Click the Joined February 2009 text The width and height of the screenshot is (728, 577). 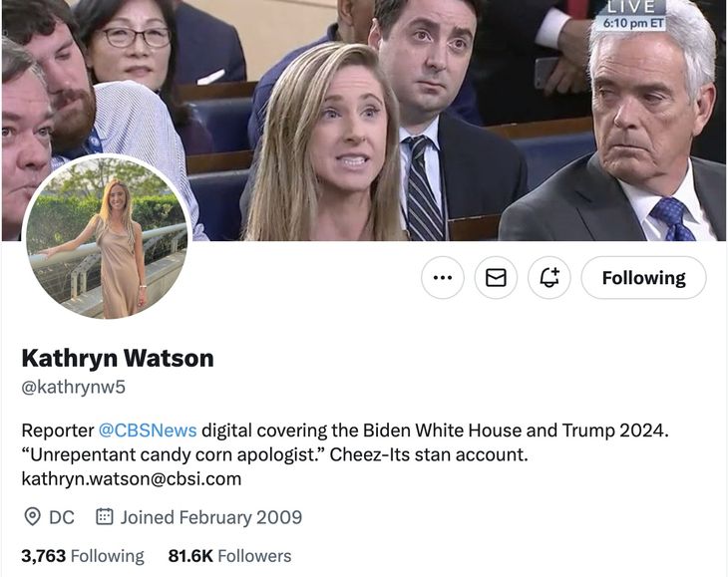(x=211, y=517)
